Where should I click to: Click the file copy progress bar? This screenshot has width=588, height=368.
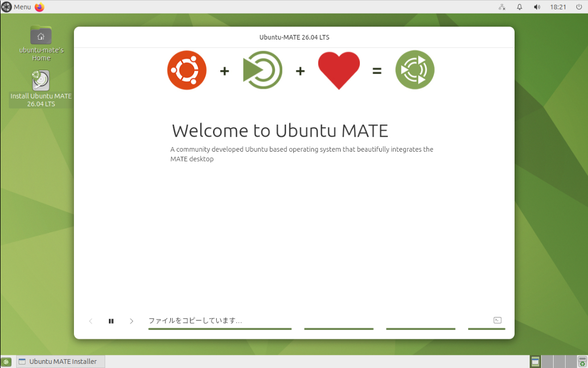(219, 329)
